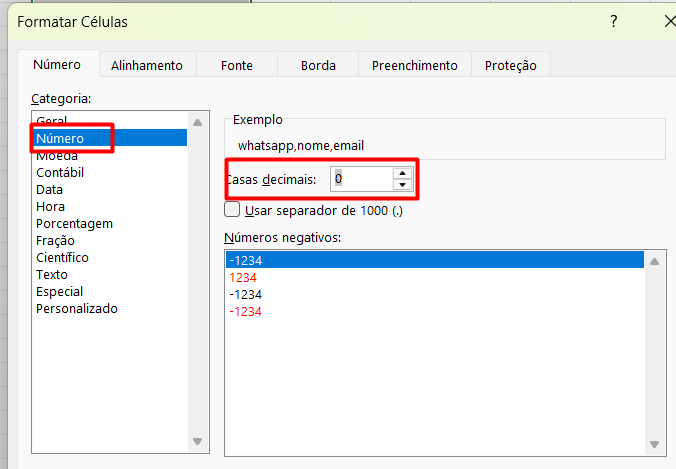Select Moeda in the category list
Image resolution: width=676 pixels, height=469 pixels.
click(x=57, y=156)
